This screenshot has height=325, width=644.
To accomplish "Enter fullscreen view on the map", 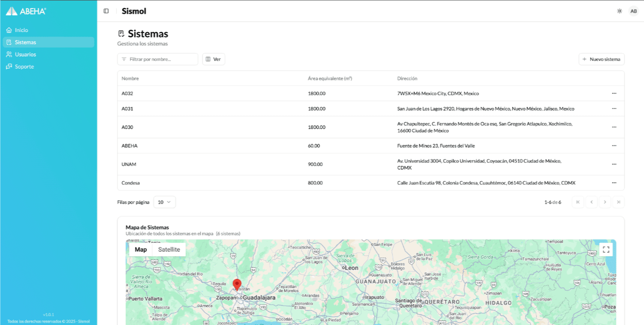I will pyautogui.click(x=606, y=249).
